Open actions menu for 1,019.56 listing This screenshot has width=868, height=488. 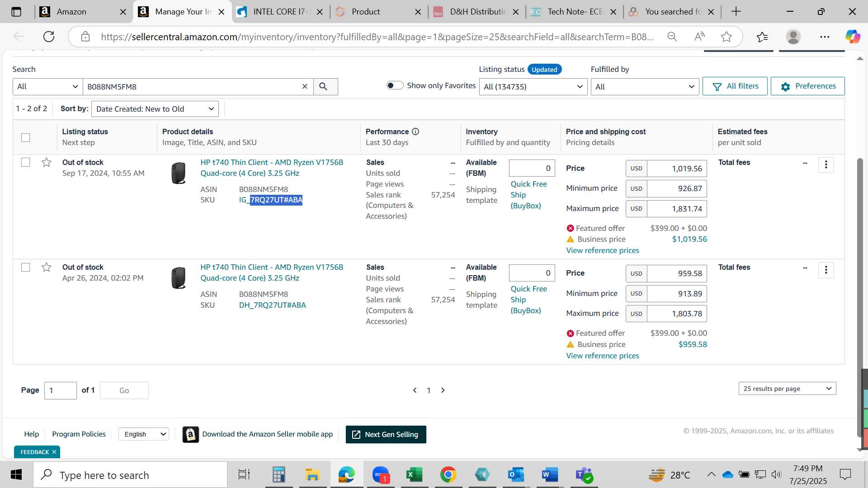826,165
